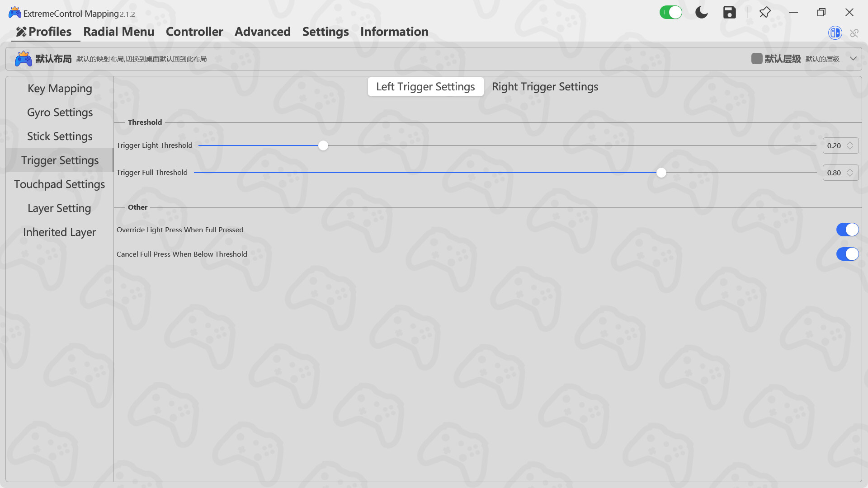868x488 pixels.
Task: Click the dark mode moon icon
Action: coord(701,12)
